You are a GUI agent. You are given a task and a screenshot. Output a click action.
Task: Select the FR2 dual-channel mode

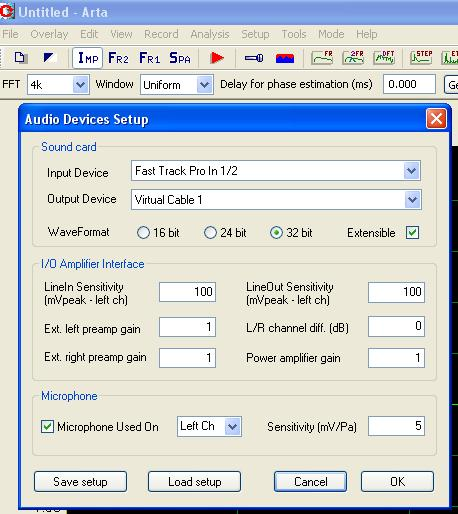point(118,58)
